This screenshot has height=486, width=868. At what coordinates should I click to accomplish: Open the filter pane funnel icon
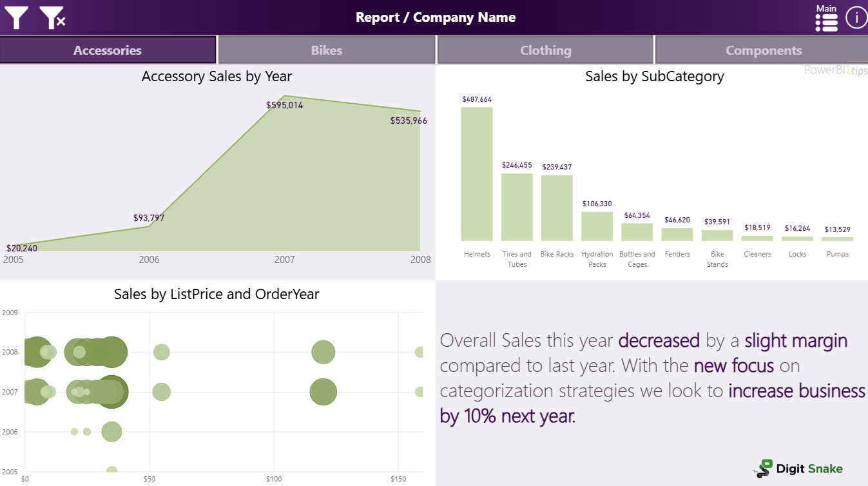pos(16,17)
